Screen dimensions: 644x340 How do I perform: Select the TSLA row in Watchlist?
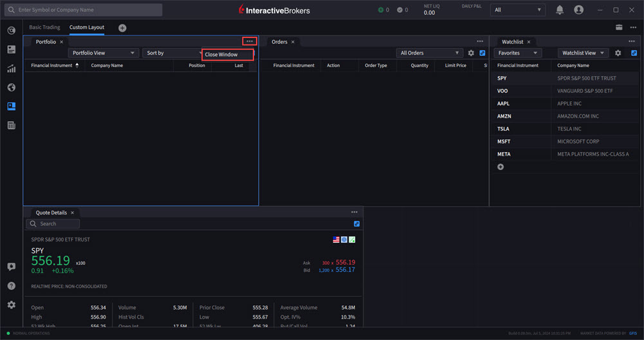coord(565,129)
